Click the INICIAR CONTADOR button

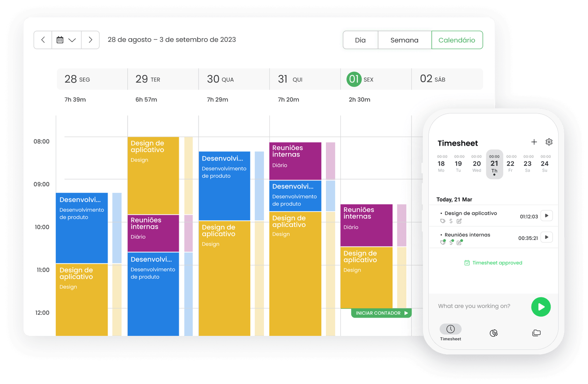[381, 313]
